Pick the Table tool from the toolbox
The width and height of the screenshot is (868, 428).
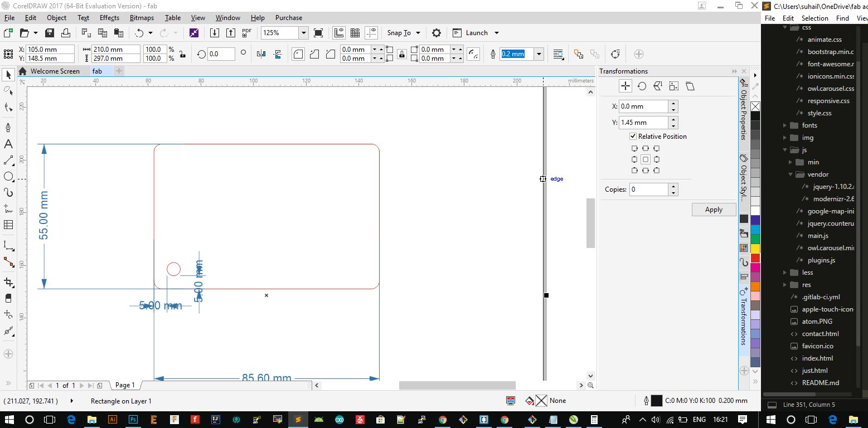(8, 225)
